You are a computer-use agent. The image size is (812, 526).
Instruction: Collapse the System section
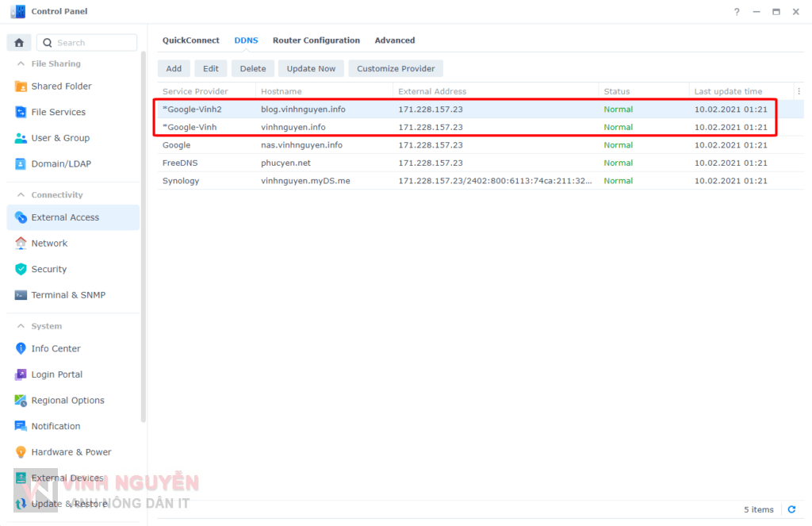point(19,326)
